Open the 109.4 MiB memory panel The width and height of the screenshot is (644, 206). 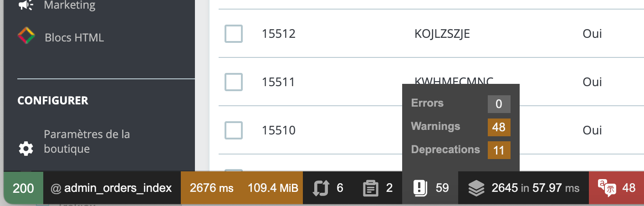(x=272, y=188)
